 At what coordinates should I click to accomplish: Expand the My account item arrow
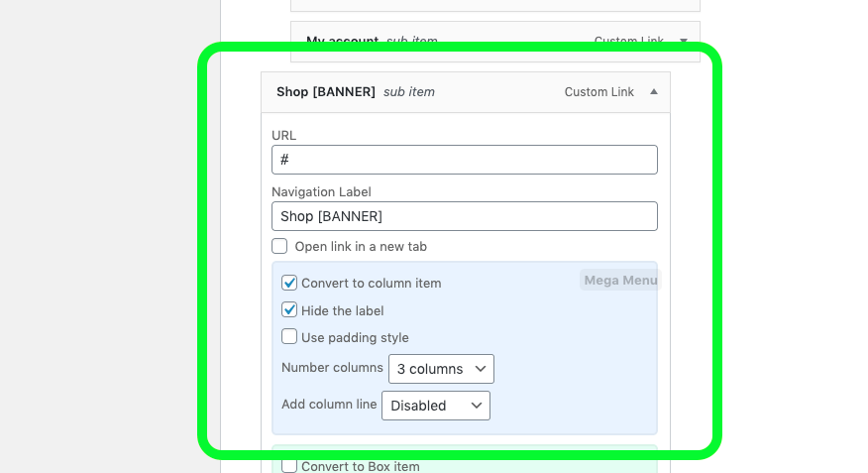click(684, 41)
